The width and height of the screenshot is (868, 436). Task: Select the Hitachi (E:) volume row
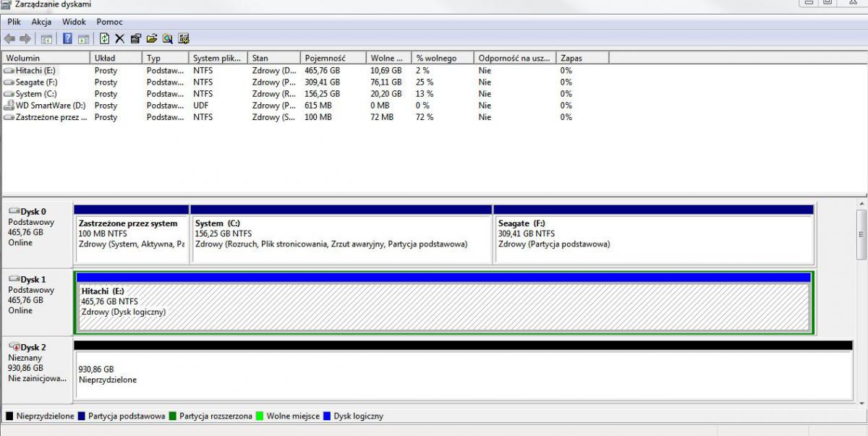[x=305, y=71]
